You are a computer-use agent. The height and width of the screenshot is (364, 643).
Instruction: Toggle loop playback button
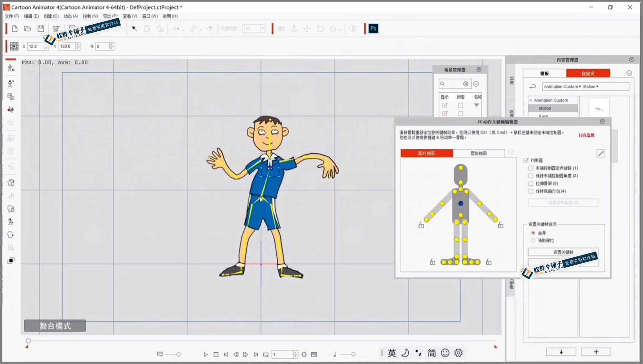pos(266,354)
